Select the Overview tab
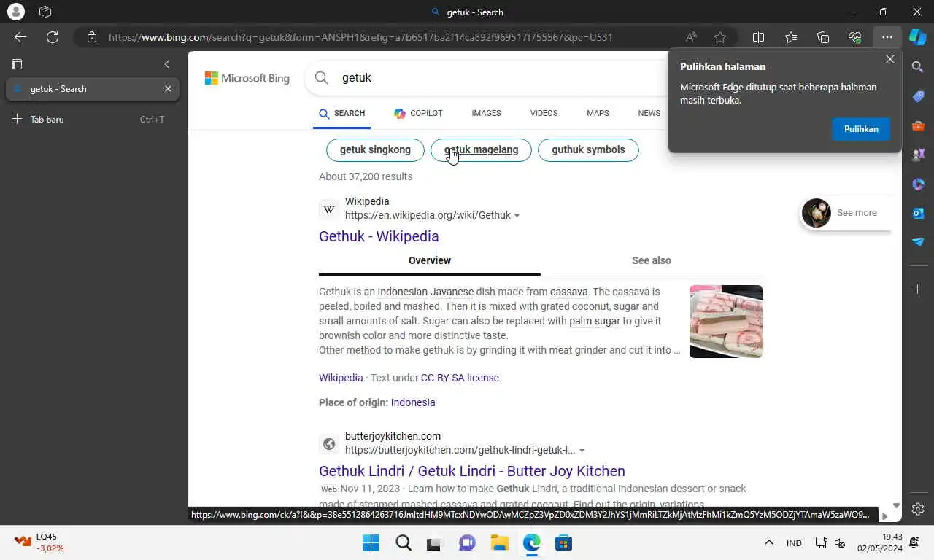This screenshot has width=934, height=560. [430, 260]
